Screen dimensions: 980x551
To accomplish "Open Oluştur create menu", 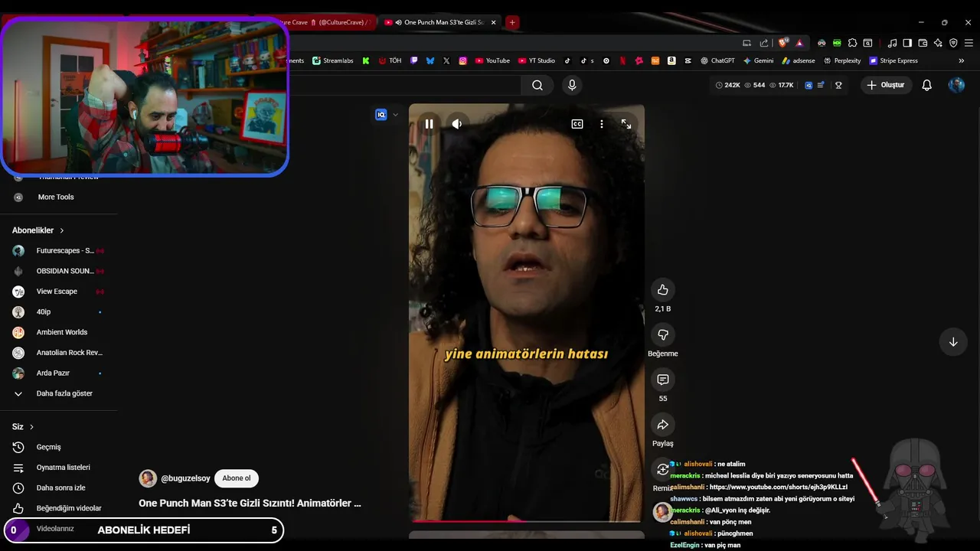I will click(886, 85).
